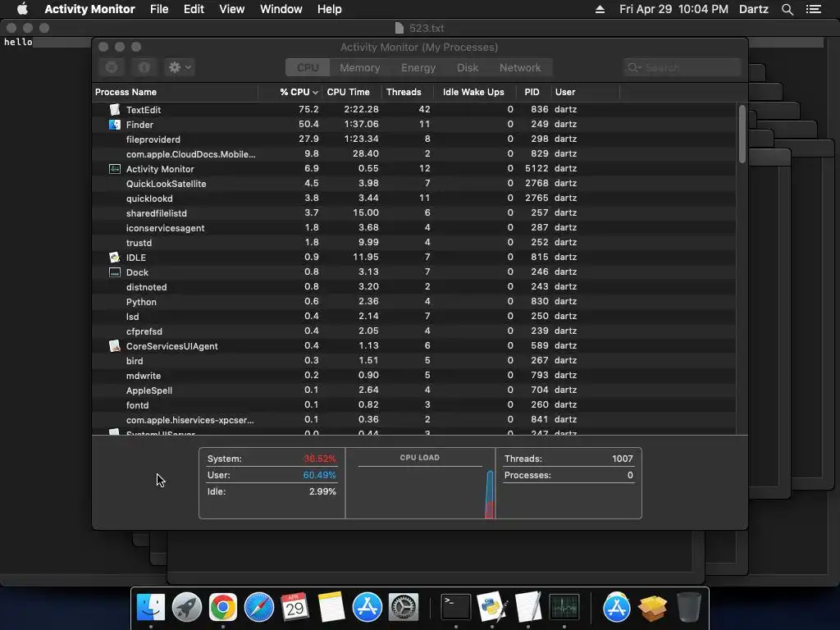Open Safari from the Dock

coord(258,607)
